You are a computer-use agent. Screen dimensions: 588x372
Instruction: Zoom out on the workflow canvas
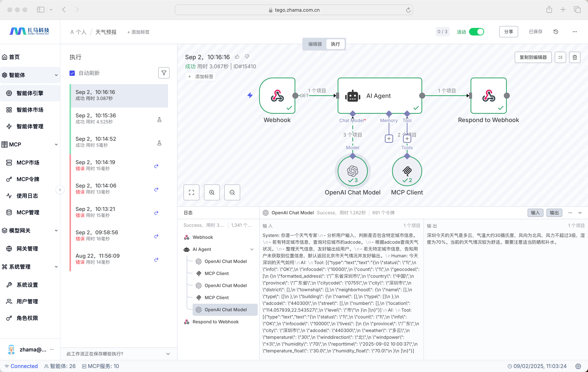pyautogui.click(x=232, y=192)
